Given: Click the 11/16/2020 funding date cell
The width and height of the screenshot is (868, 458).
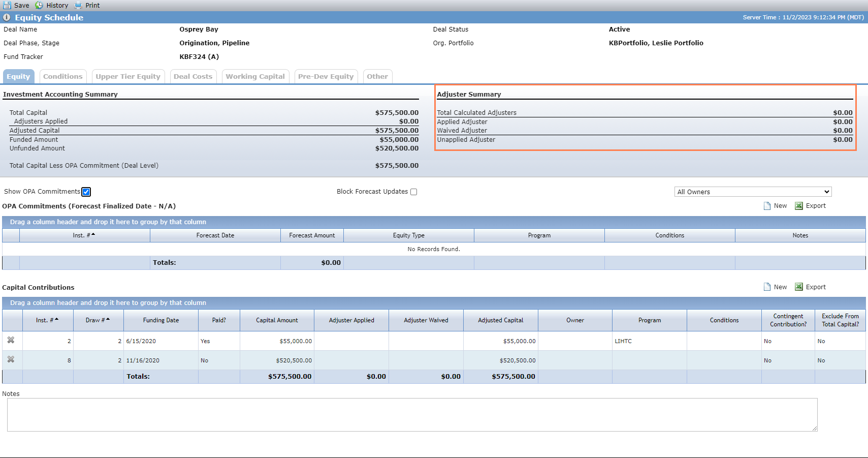Looking at the screenshot, I should 161,360.
